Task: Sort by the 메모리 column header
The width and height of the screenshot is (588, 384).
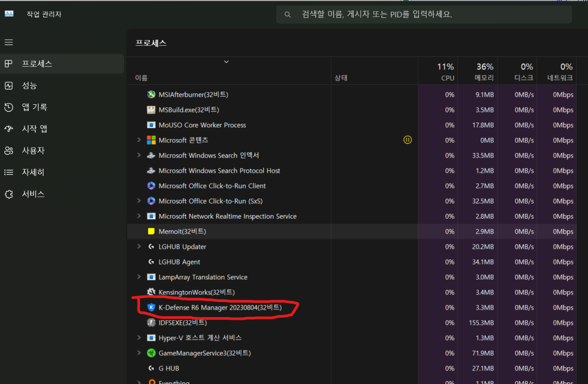Action: [x=478, y=71]
